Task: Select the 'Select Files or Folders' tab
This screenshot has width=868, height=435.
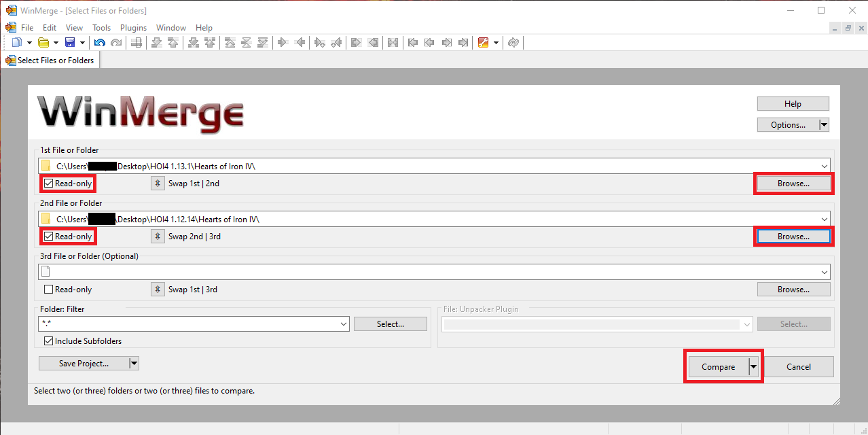Action: click(50, 60)
